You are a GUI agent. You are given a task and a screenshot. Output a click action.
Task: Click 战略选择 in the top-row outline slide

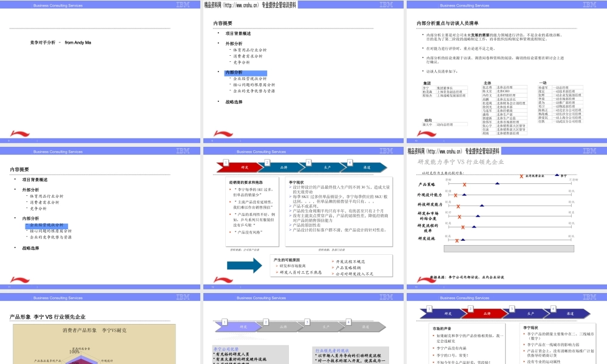[234, 102]
